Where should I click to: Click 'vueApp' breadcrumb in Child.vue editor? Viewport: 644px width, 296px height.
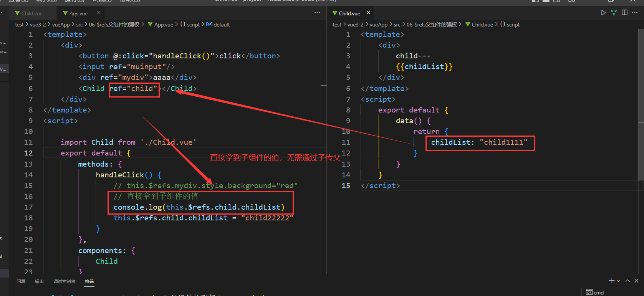point(379,25)
